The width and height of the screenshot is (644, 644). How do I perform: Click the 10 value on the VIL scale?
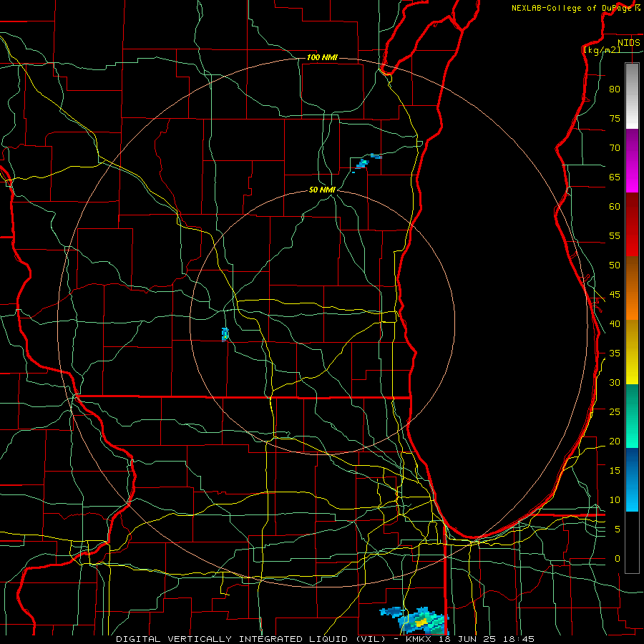(615, 500)
